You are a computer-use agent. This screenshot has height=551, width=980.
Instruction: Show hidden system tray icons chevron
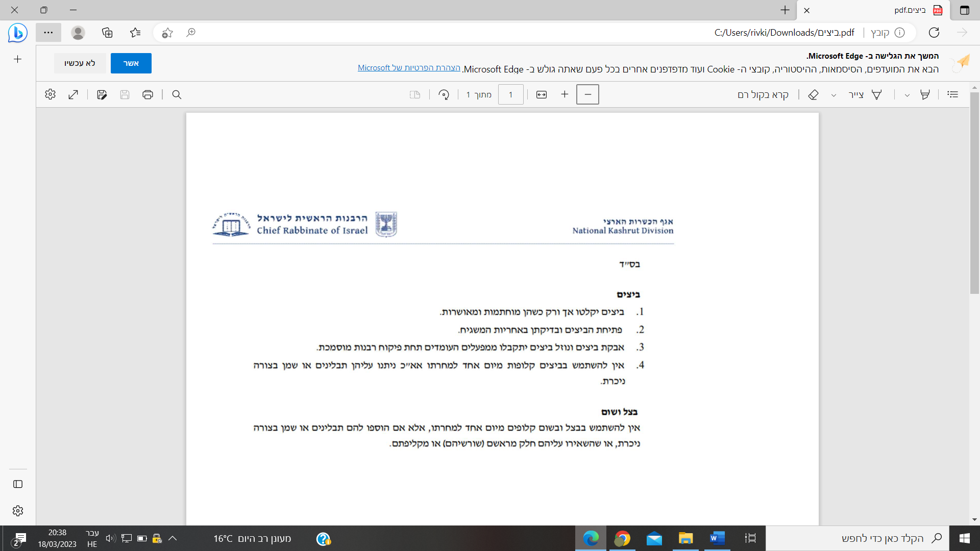click(x=173, y=538)
